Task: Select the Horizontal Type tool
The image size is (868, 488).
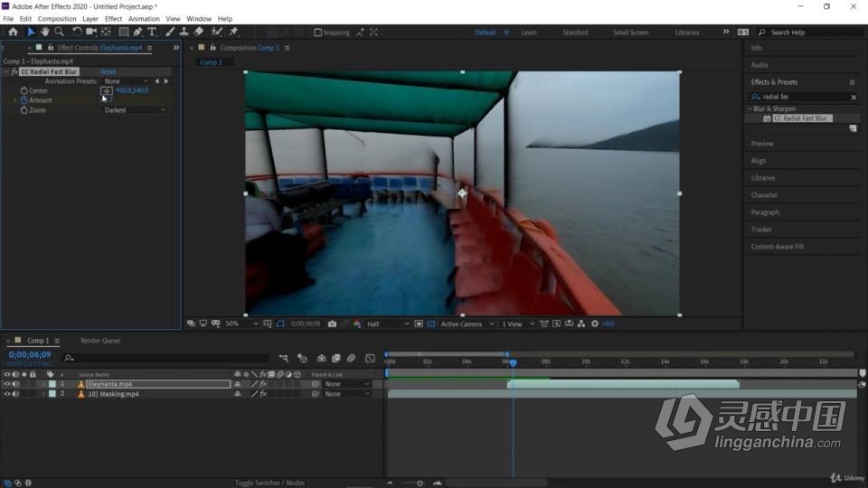Action: pyautogui.click(x=152, y=33)
